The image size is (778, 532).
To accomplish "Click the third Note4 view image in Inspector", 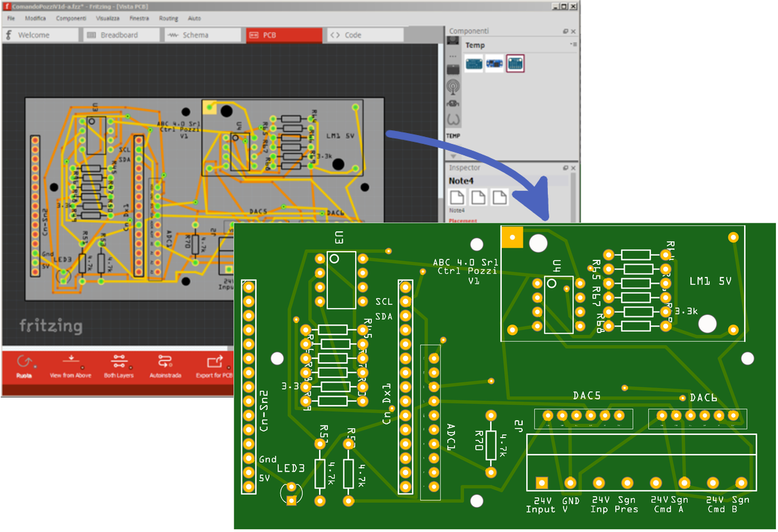I will coord(499,197).
